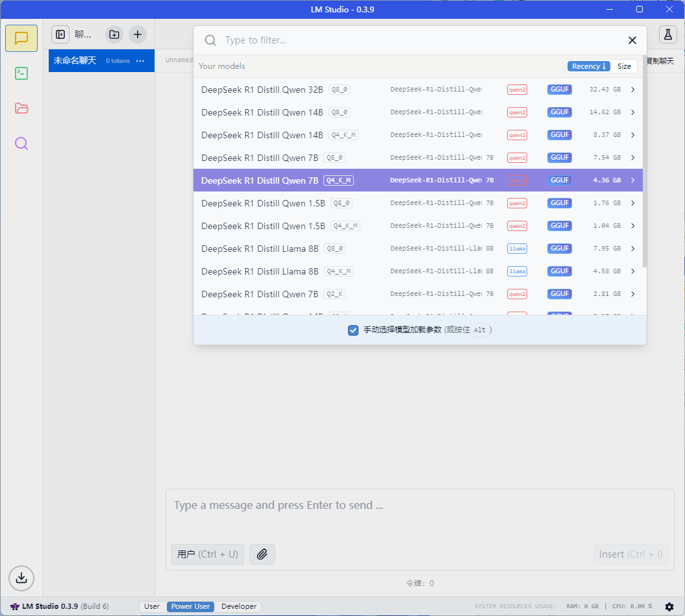Click 0 tokens label on 未命名聊天
This screenshot has height=616, width=685.
[x=118, y=61]
